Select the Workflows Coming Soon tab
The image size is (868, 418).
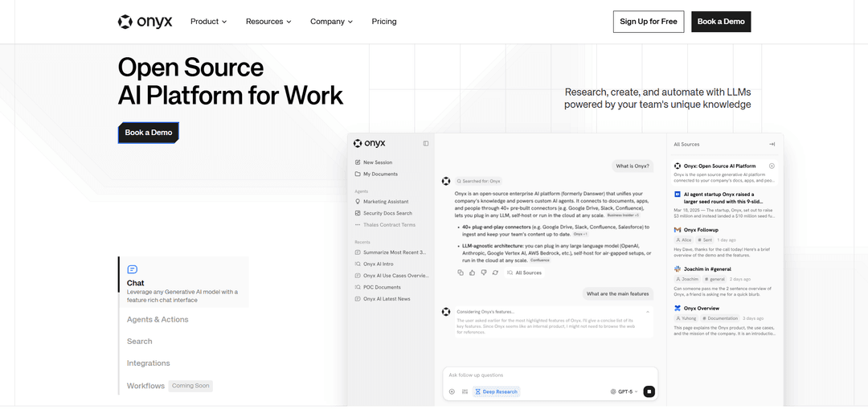pos(170,386)
